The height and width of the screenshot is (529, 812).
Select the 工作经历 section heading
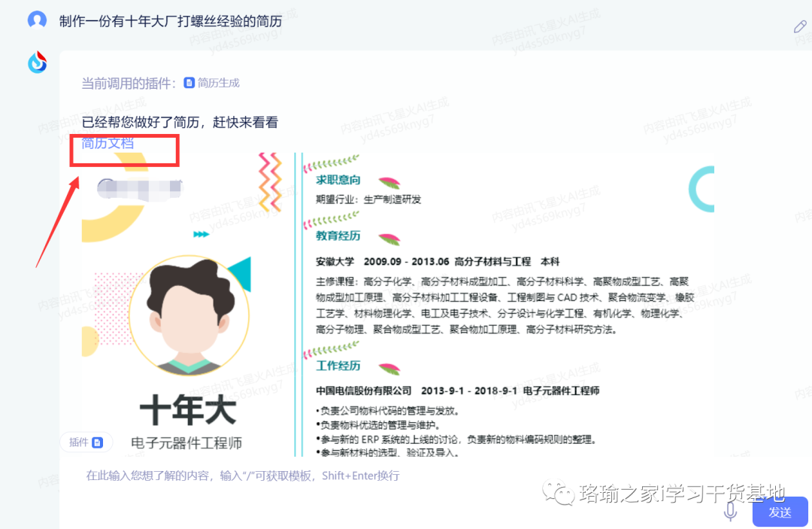tap(338, 366)
